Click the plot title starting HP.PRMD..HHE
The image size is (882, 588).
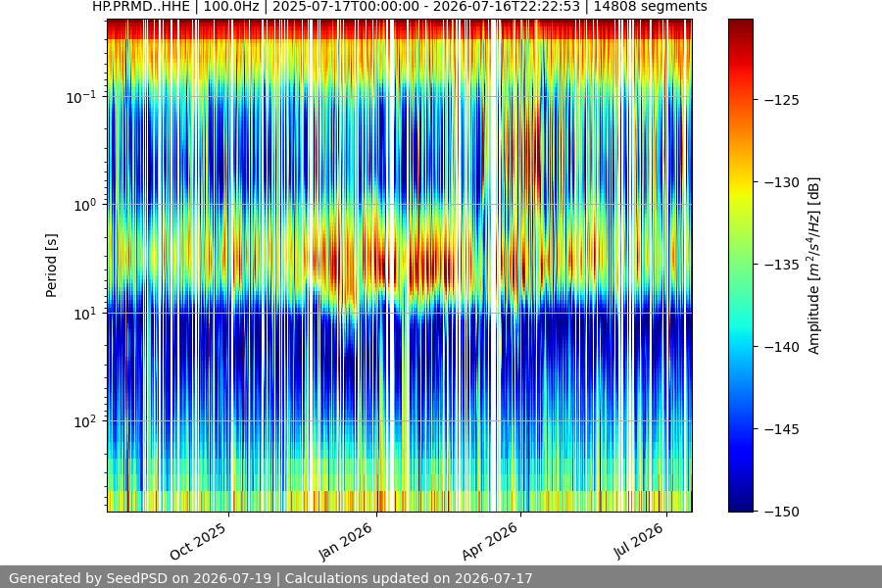tap(400, 7)
